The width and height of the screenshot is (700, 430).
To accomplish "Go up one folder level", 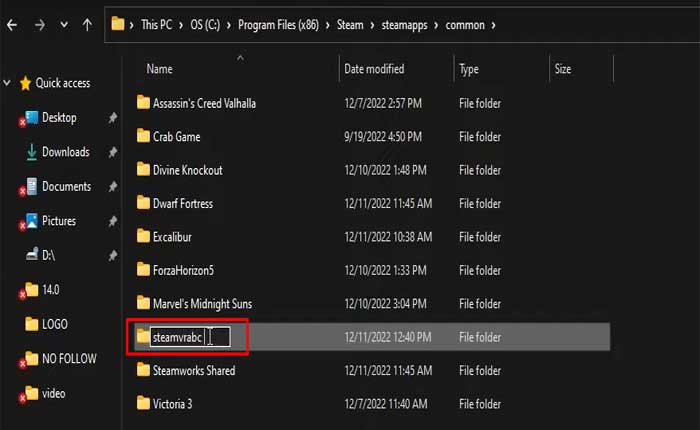I will coord(88,25).
